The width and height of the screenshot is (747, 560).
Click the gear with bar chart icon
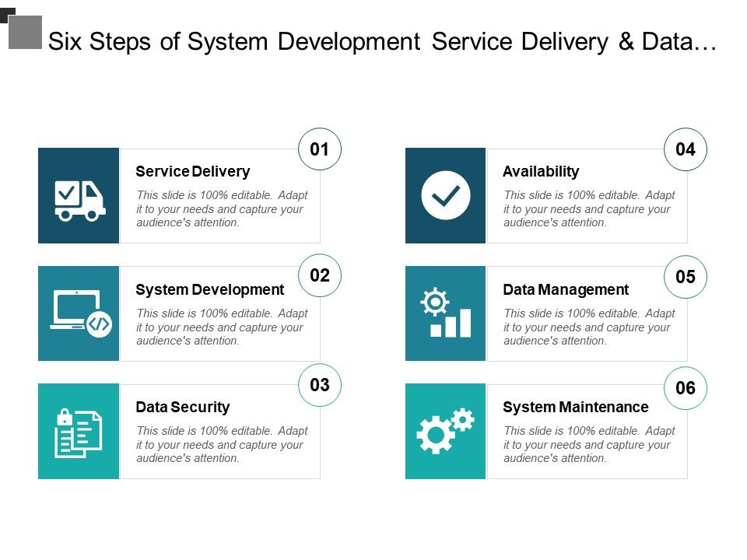click(446, 313)
